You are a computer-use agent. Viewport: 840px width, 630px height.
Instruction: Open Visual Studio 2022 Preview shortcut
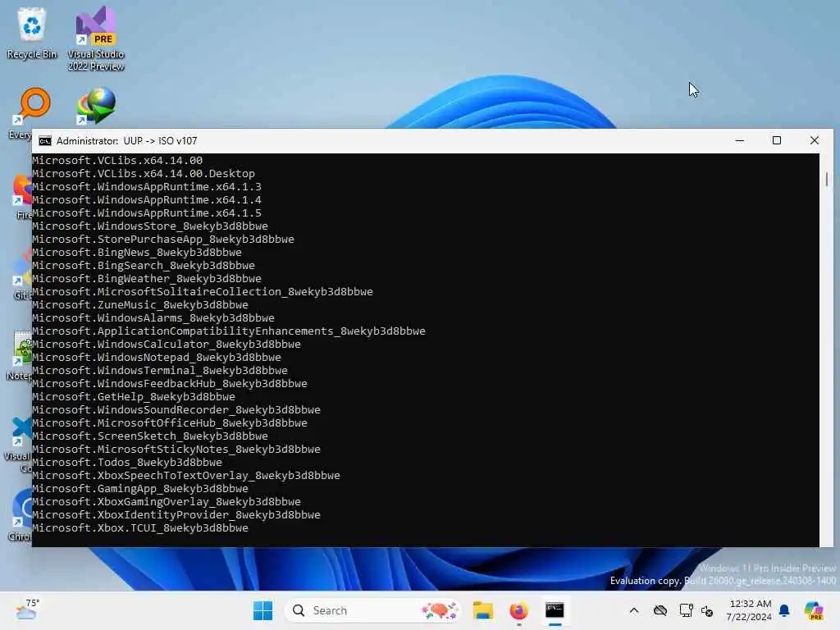tap(96, 39)
